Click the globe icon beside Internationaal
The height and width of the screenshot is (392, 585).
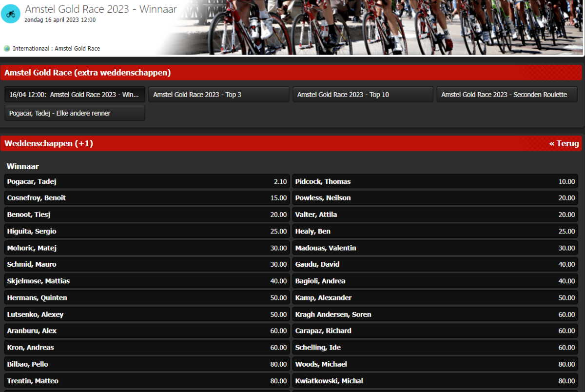[x=7, y=48]
